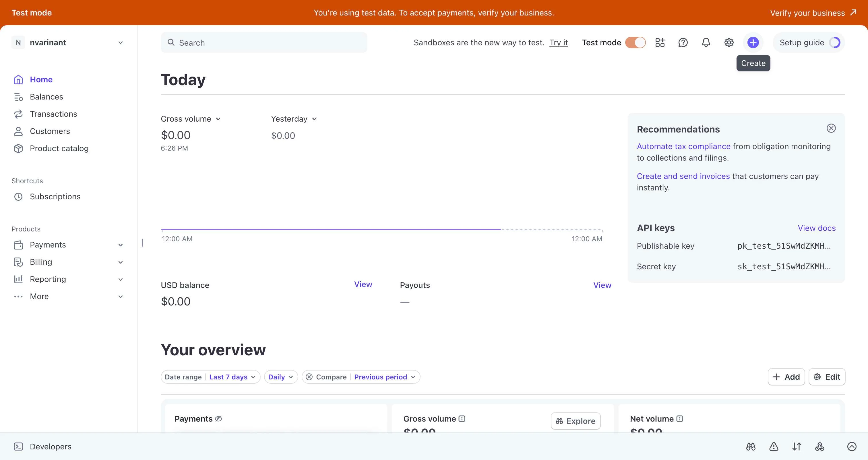868x460 pixels.
Task: Open the Gross volume metric dropdown
Action: coord(190,119)
